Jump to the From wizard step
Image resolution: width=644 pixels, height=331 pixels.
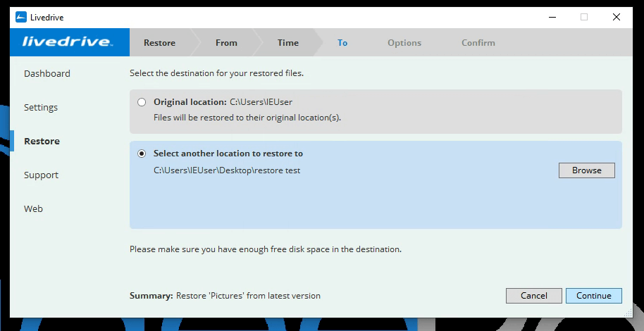point(226,43)
